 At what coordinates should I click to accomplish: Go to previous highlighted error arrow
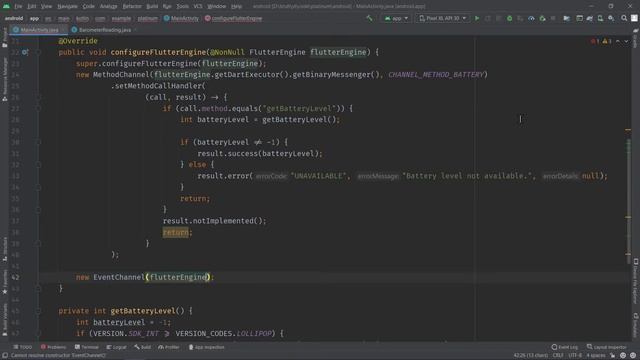618,41
